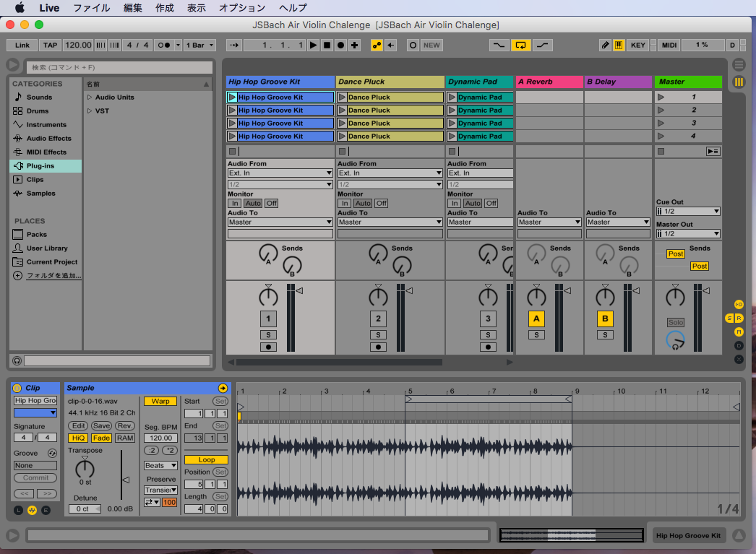756x554 pixels.
Task: Open Current Project in Places
Action: coord(52,262)
